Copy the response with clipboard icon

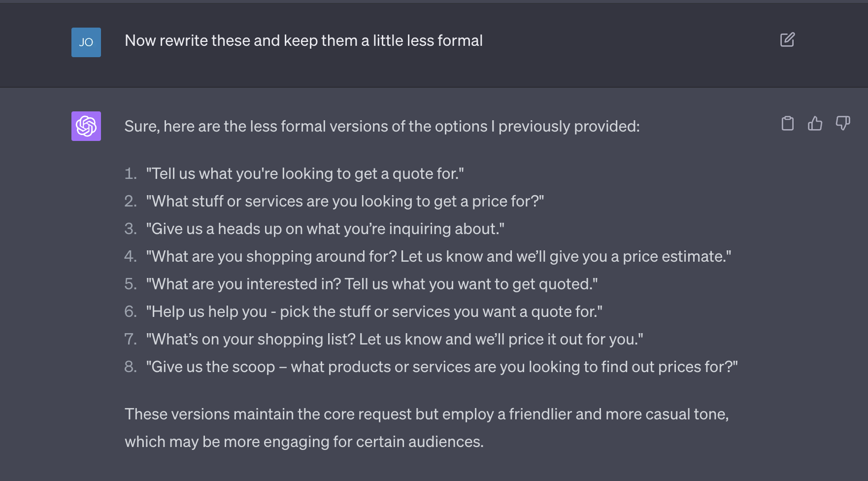(x=788, y=123)
